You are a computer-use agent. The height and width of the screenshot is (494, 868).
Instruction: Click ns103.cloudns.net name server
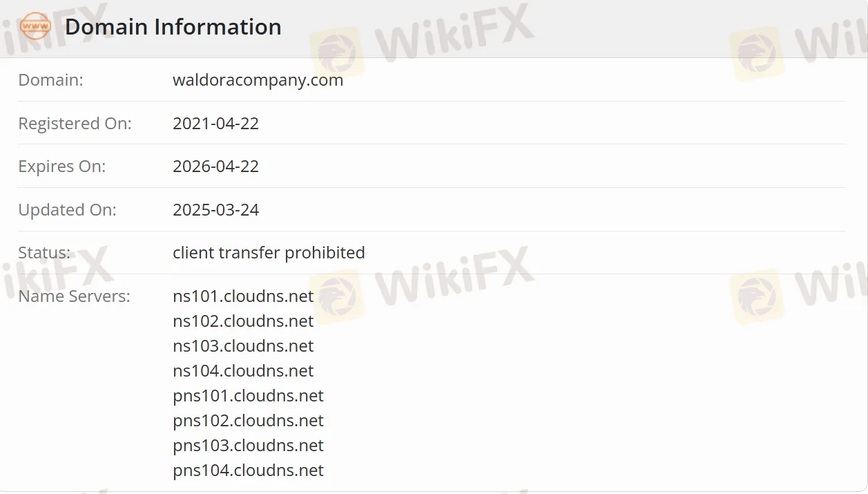pos(243,346)
